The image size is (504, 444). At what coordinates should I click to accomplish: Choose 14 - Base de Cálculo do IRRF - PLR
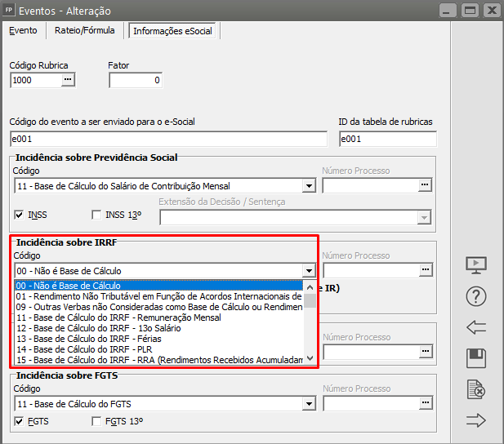(159, 349)
